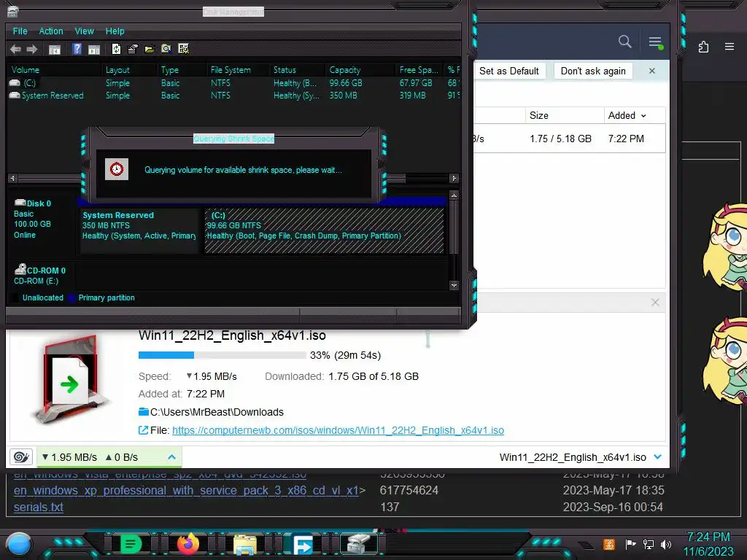The image size is (747, 560).
Task: Select the CD-ROM 0 drive icon
Action: point(20,270)
